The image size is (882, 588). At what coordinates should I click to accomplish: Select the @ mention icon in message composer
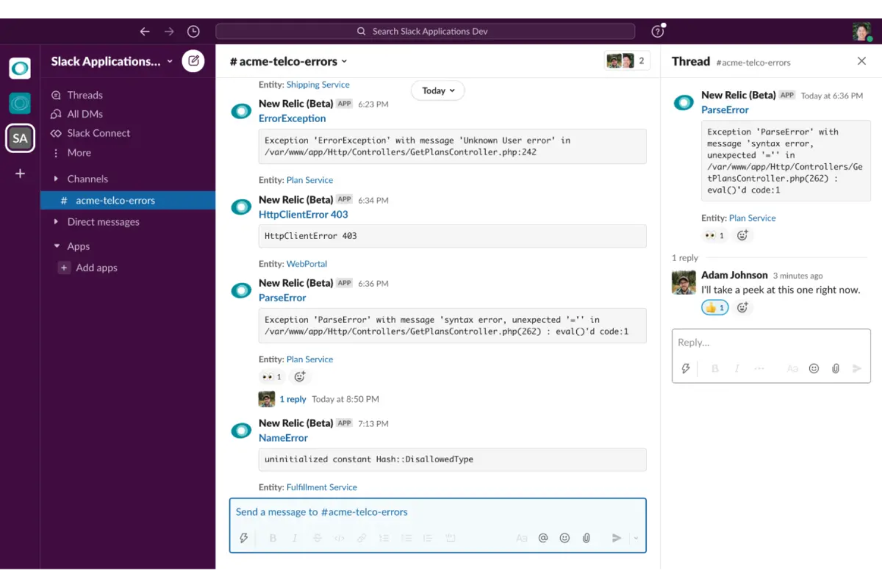pos(542,538)
